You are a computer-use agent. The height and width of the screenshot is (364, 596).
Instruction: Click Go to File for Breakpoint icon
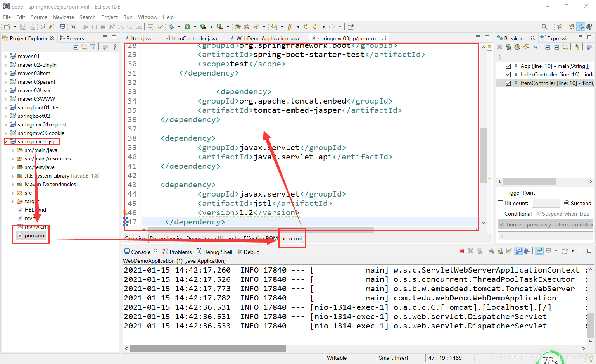(526, 47)
